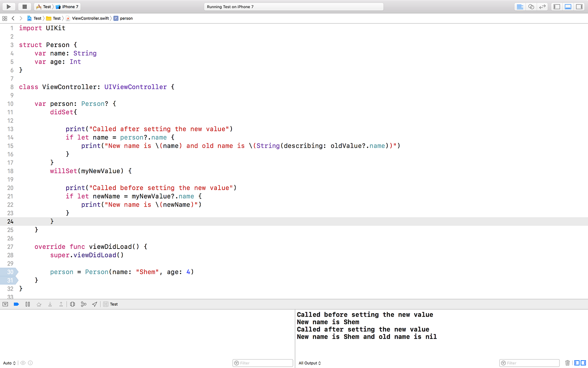Select the Test scheme in the toolbar
This screenshot has width=588, height=368.
pos(44,7)
